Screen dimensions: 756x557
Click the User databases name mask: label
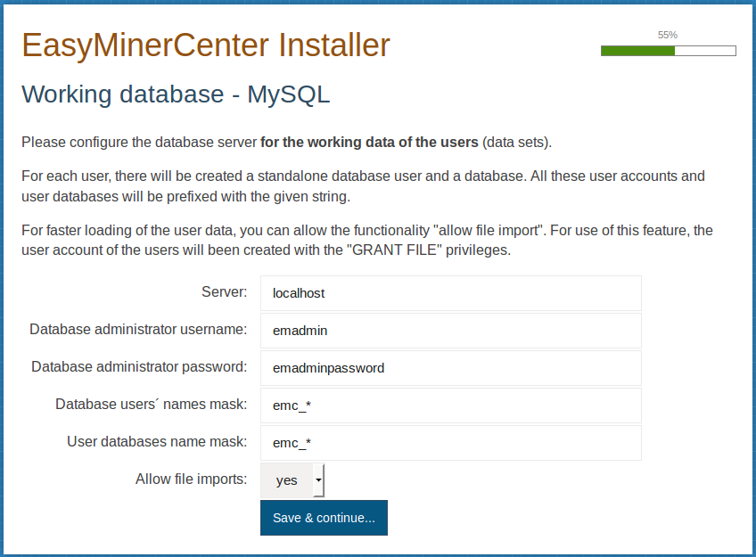coord(157,441)
